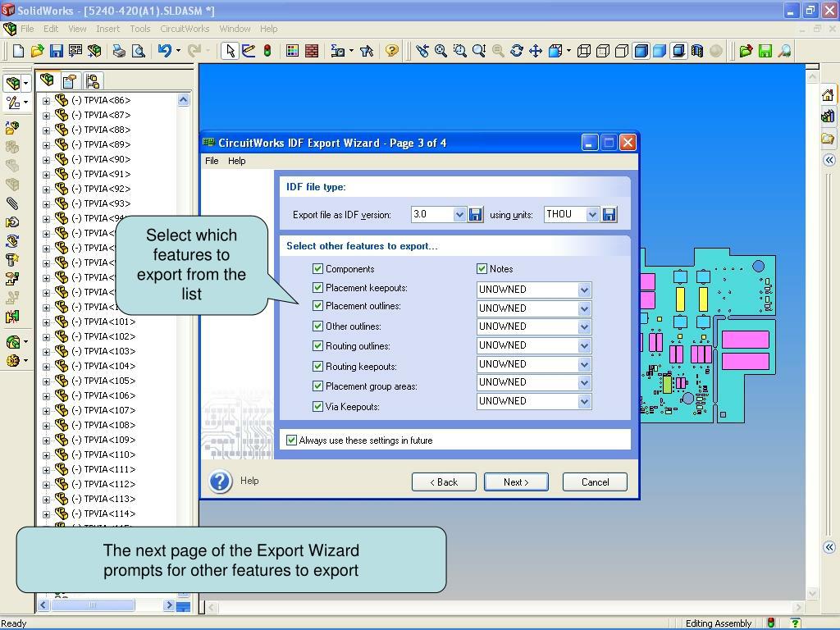
Task: Expand the TPVIA<86> tree node
Action: click(46, 101)
